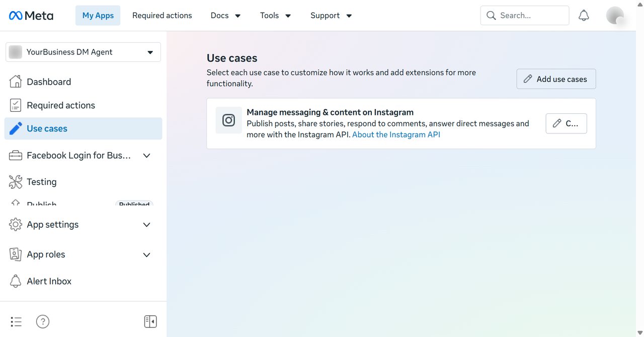Open the Support dropdown menu
This screenshot has width=644, height=337.
click(331, 16)
